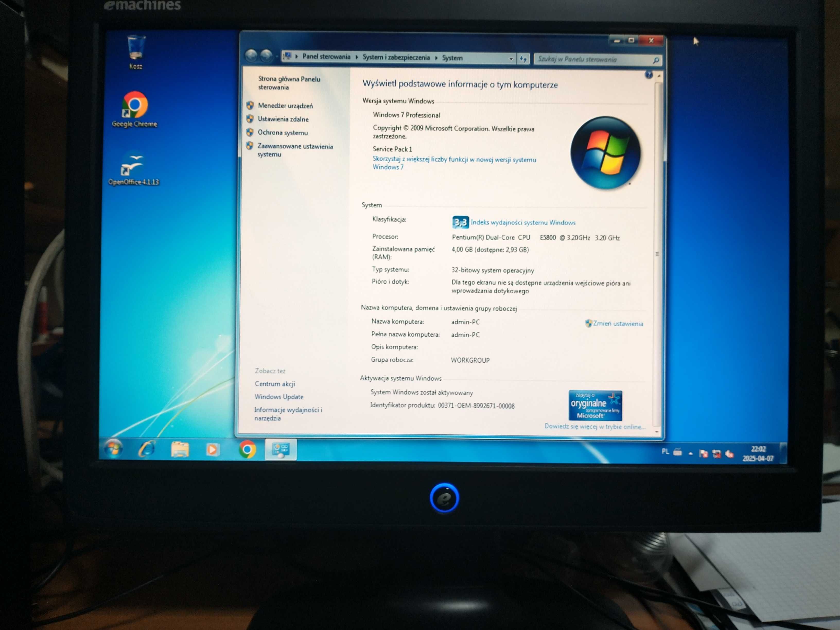Show hidden tray icons arrow
840x630 pixels.
pyautogui.click(x=691, y=453)
